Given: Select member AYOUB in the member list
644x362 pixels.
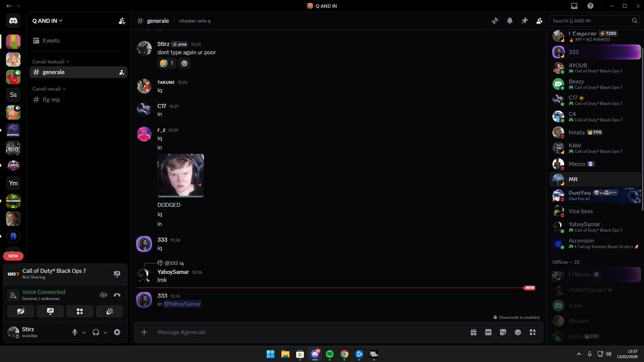Looking at the screenshot, I should (596, 68).
